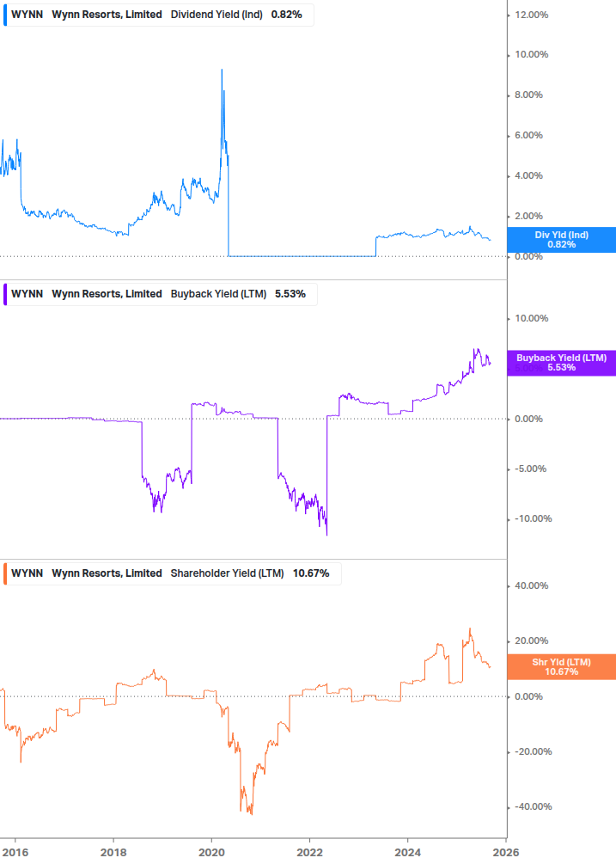Click the 2020 label on the time axis
The height and width of the screenshot is (864, 616).
[x=211, y=853]
